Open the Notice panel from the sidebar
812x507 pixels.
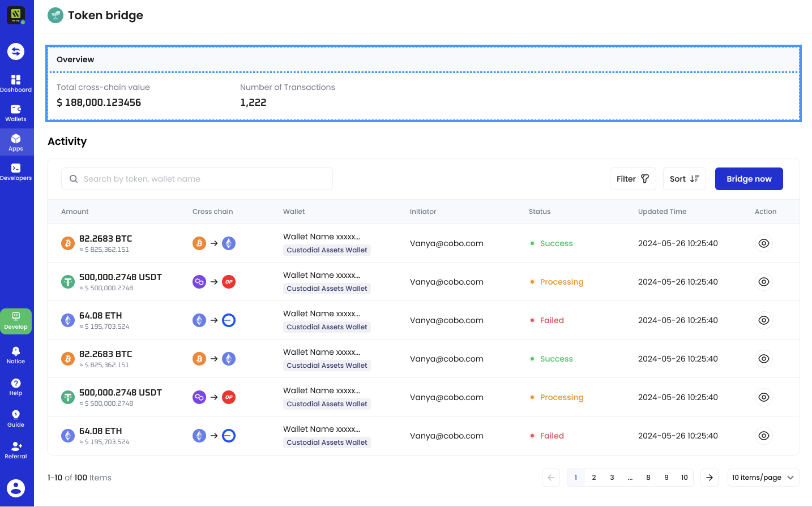pos(16,354)
